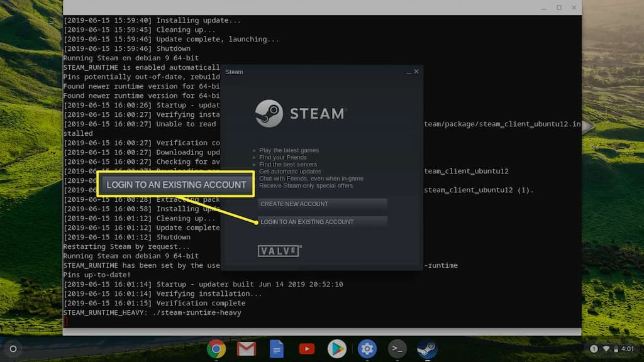Viewport: 644px width, 362px height.
Task: Open YouTube from the shelf
Action: coord(307,349)
